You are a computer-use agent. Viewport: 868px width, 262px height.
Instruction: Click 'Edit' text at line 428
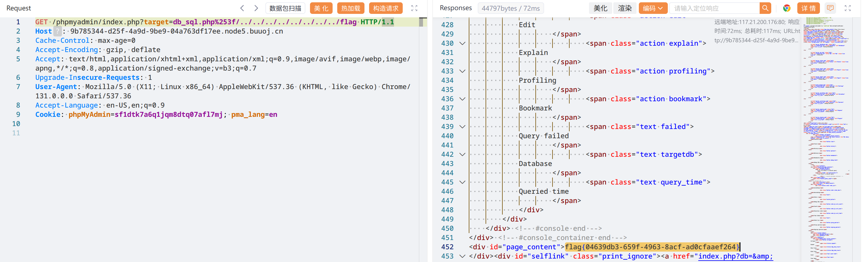pyautogui.click(x=527, y=25)
